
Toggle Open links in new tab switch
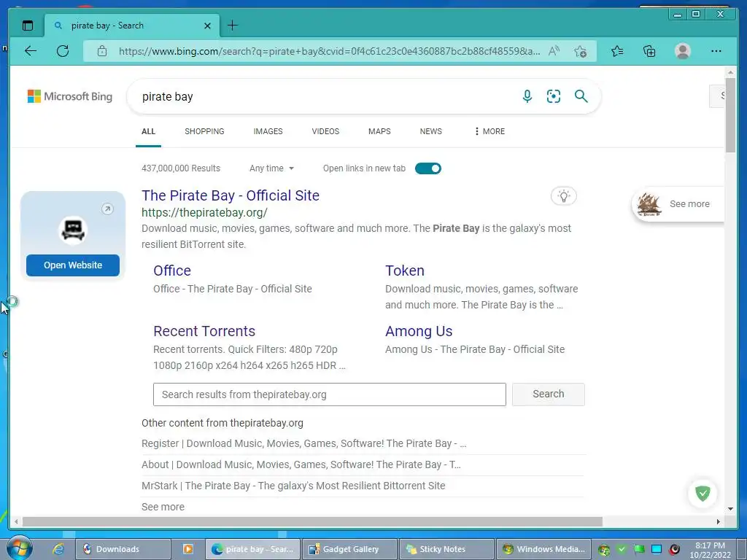point(427,168)
